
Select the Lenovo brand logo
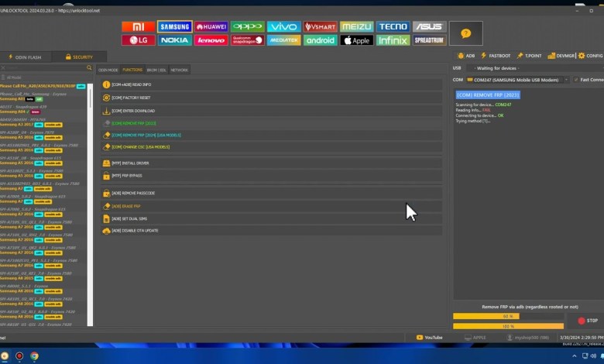click(211, 40)
